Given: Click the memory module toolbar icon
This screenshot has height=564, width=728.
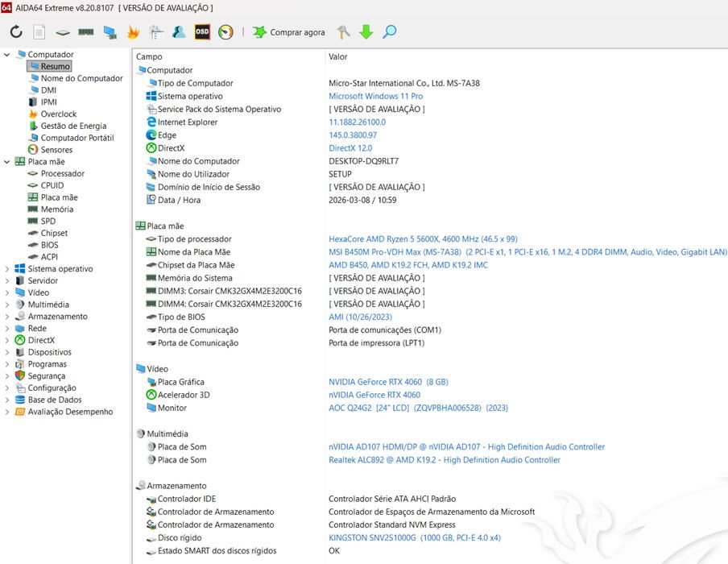Looking at the screenshot, I should [x=86, y=32].
